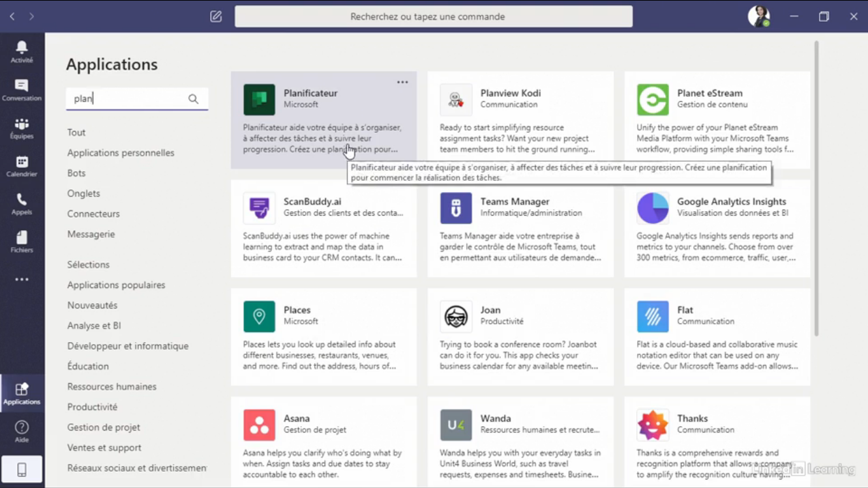This screenshot has height=488, width=868.
Task: Click the Joan app icon
Action: click(x=456, y=317)
